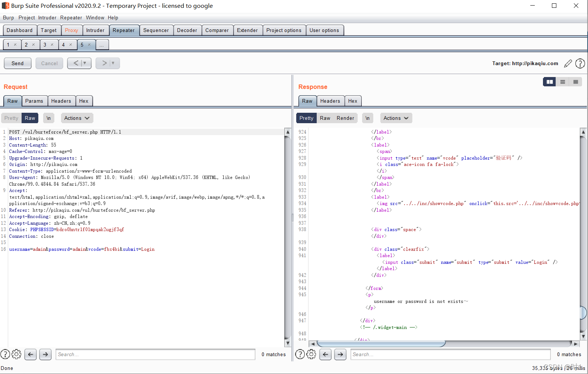Switch request view to Raw mode
Screen dimensions: 588x374
pos(30,118)
